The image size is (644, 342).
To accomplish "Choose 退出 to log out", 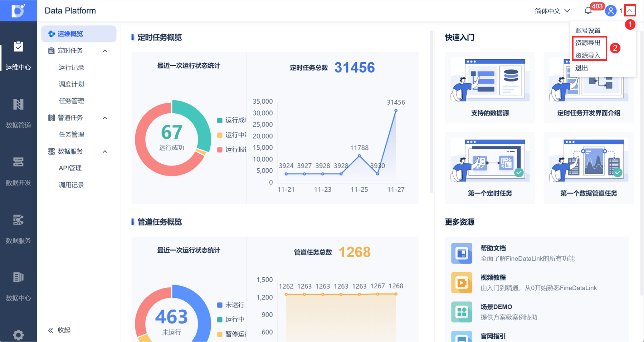I will click(x=581, y=68).
